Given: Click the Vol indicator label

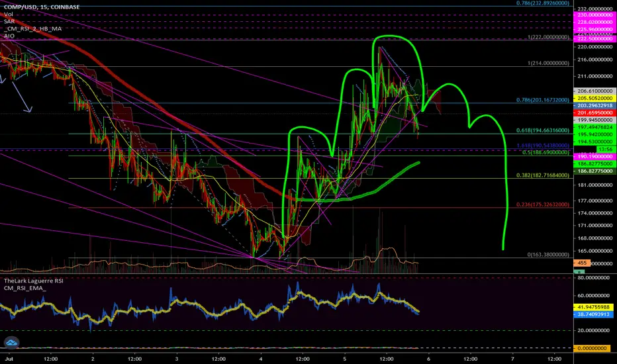Looking at the screenshot, I should click(x=8, y=14).
